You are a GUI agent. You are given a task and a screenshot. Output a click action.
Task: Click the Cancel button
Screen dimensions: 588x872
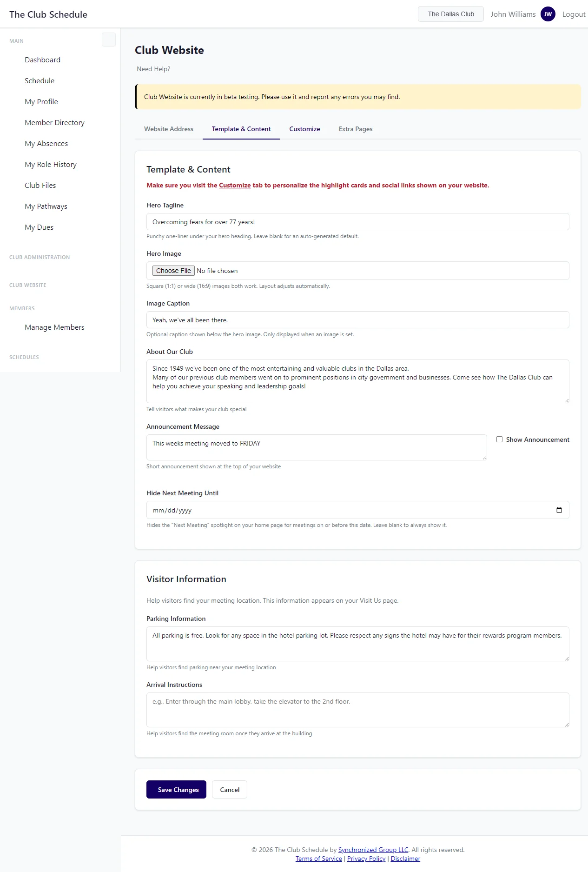(x=230, y=790)
